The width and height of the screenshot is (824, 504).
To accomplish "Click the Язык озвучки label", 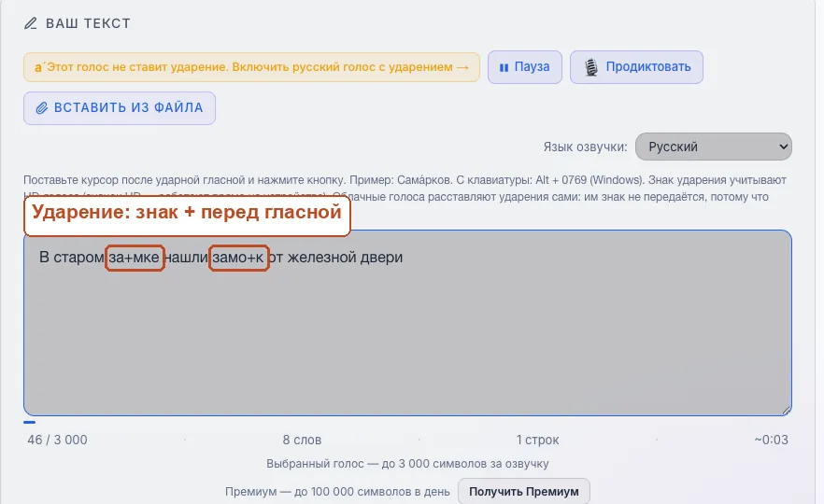I will click(585, 147).
